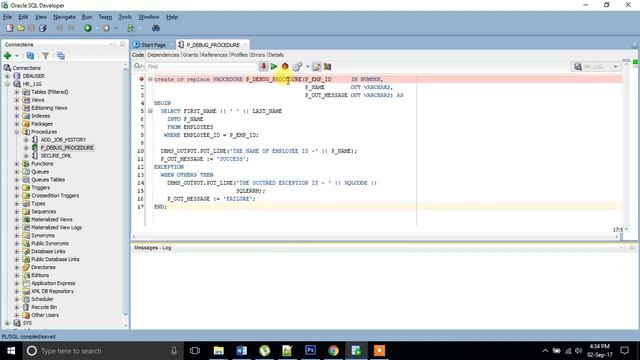Open the SQL Worksheet toolbar icon
This screenshot has width=640, height=360.
(131, 28)
